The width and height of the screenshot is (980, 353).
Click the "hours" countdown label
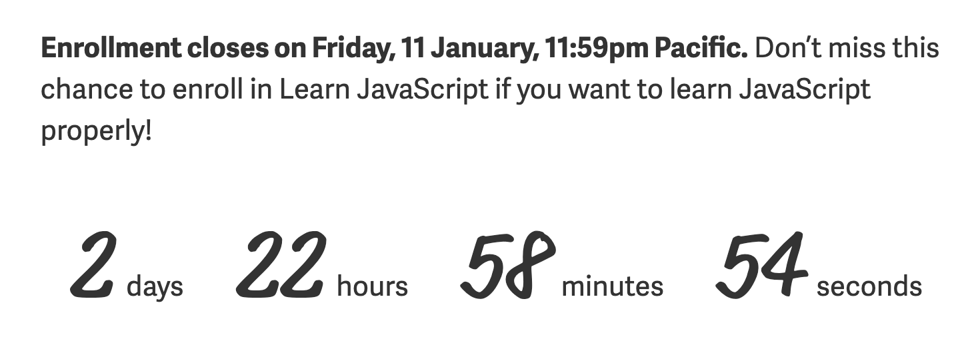[x=372, y=287]
